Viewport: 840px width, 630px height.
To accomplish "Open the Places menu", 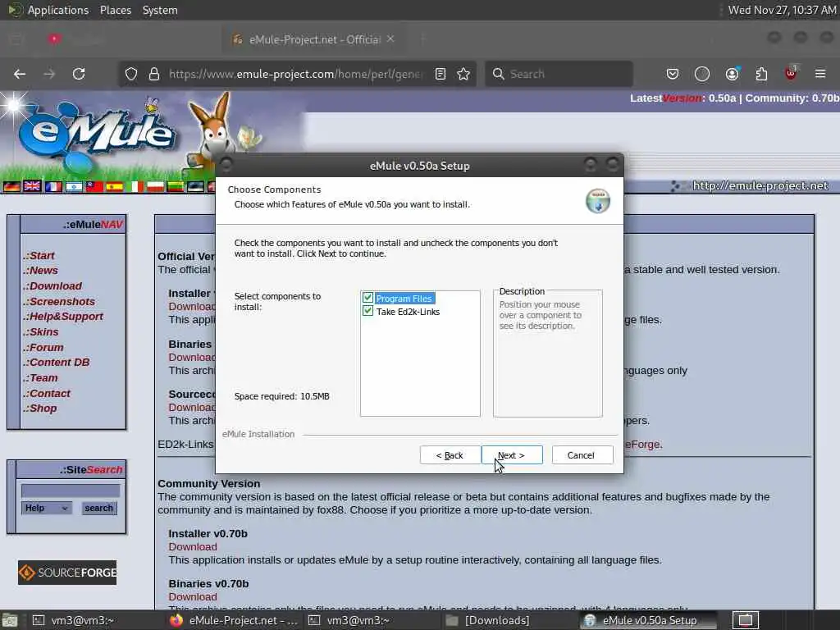I will tap(116, 10).
